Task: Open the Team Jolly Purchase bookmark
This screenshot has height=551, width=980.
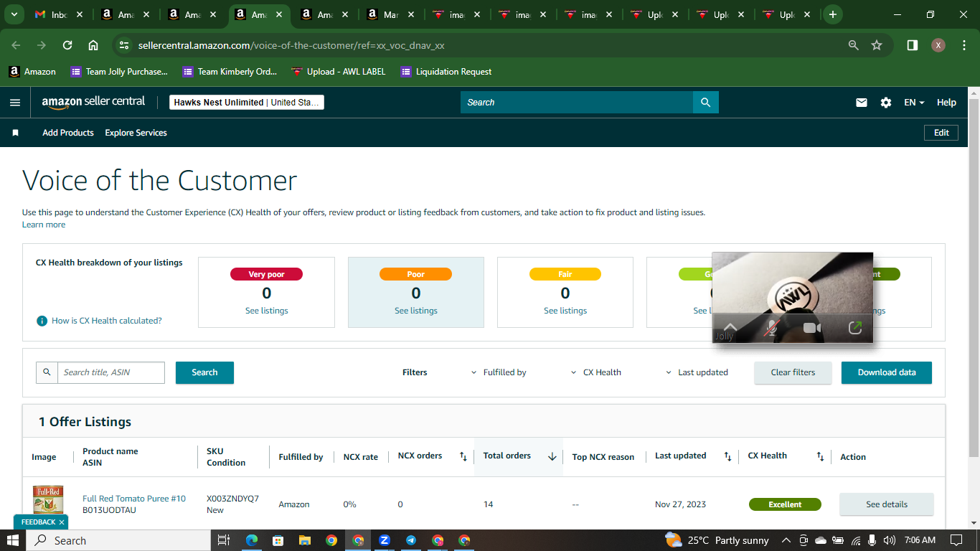Action: 119,72
